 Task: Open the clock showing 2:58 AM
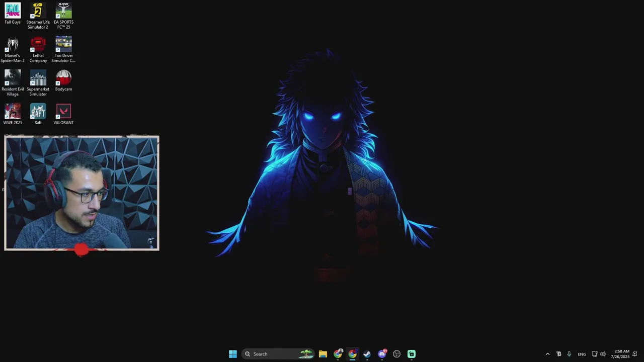pos(620,354)
